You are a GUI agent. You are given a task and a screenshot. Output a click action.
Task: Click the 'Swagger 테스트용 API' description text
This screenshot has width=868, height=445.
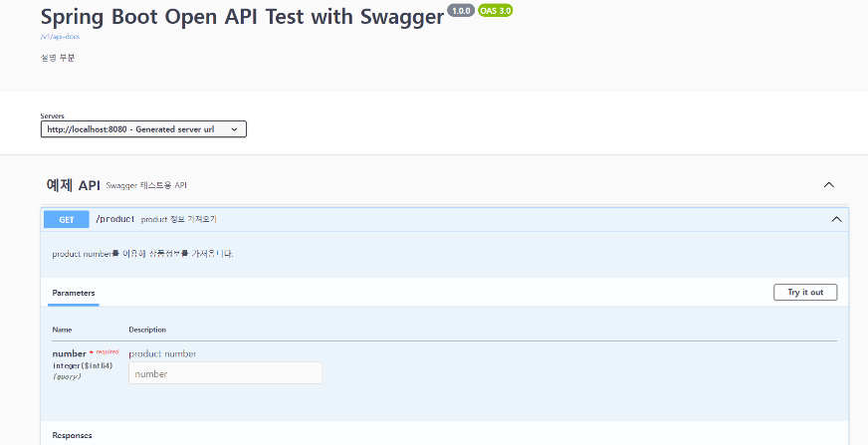[146, 185]
